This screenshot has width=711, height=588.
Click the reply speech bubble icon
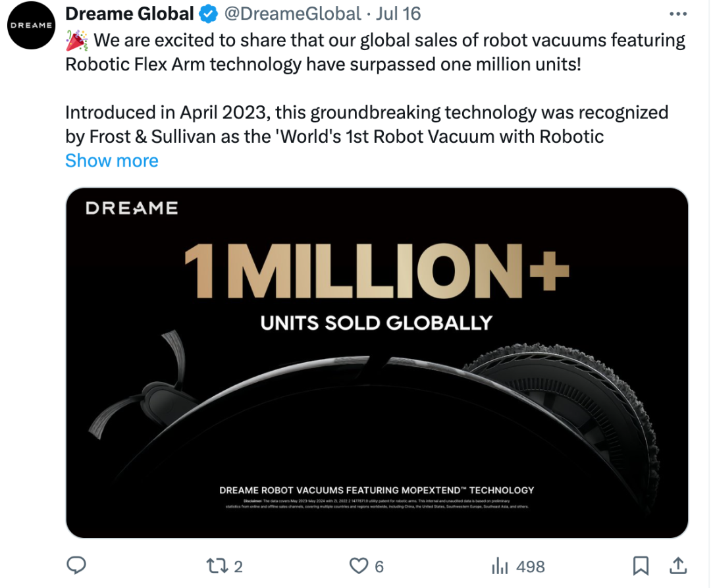point(76,566)
